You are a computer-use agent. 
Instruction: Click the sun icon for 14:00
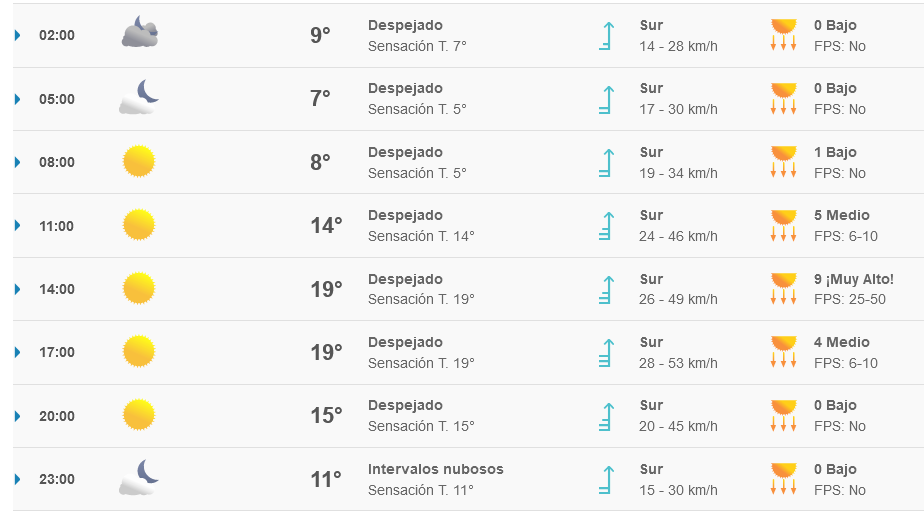pyautogui.click(x=139, y=288)
